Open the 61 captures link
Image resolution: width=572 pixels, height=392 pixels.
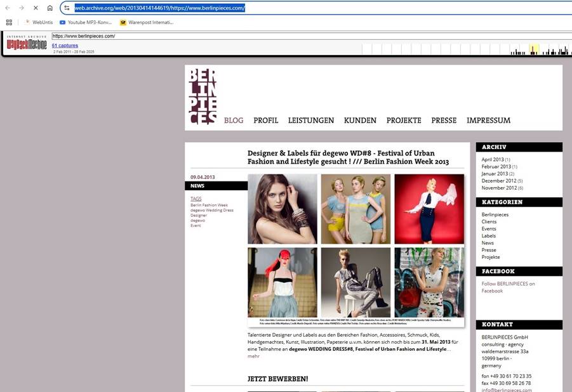click(x=65, y=46)
